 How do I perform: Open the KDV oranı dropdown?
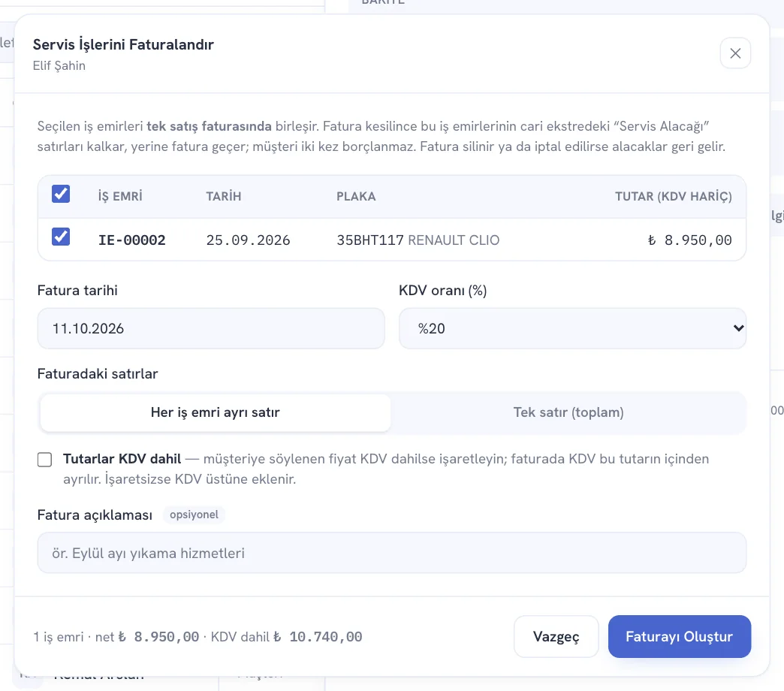point(572,328)
